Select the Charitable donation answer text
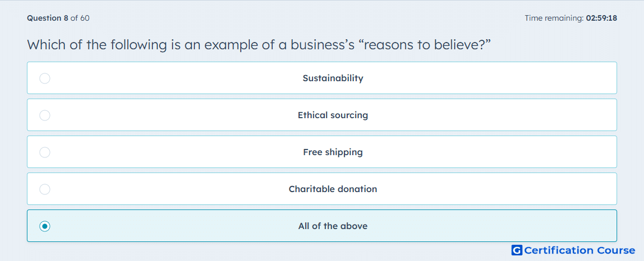This screenshot has width=644, height=261. pos(333,189)
